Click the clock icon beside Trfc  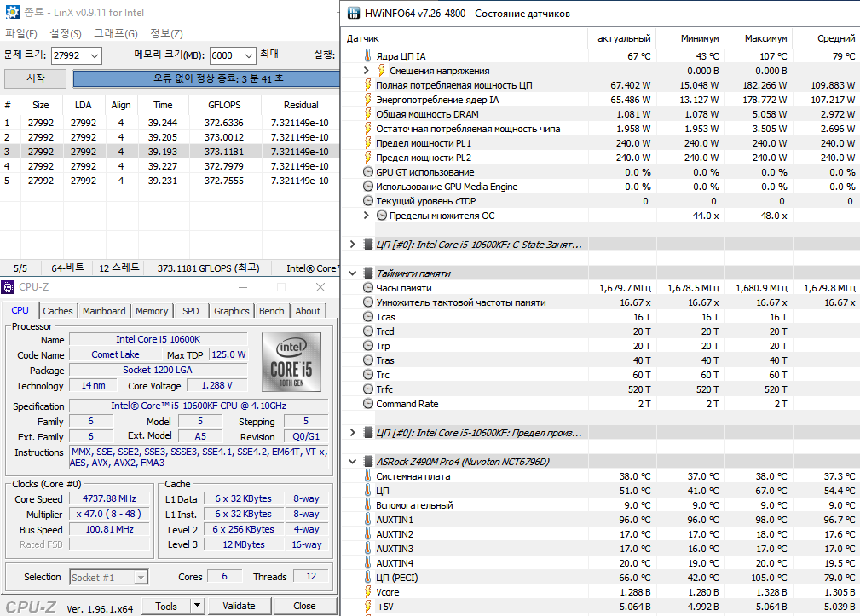tap(368, 389)
